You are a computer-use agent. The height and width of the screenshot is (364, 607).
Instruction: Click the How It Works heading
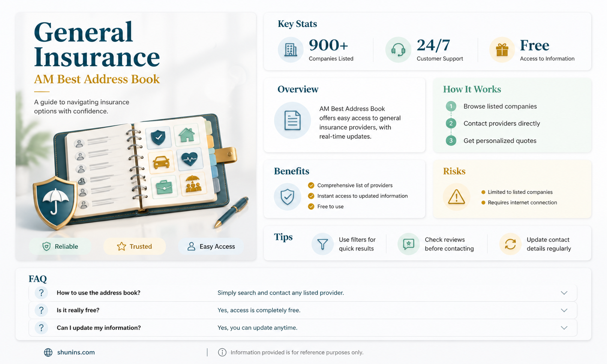click(x=472, y=89)
